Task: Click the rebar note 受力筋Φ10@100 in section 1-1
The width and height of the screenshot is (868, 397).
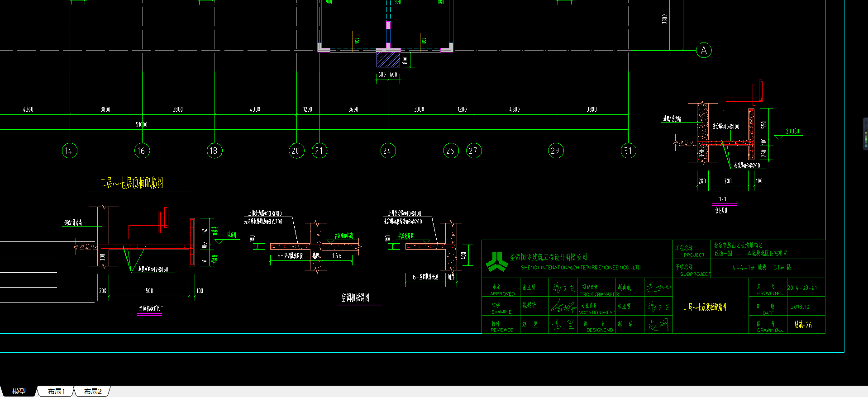Action: point(726,127)
